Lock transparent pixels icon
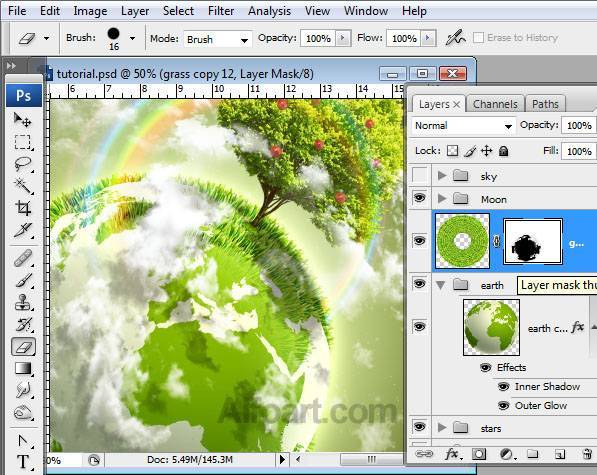The width and height of the screenshot is (597, 475). pos(452,151)
